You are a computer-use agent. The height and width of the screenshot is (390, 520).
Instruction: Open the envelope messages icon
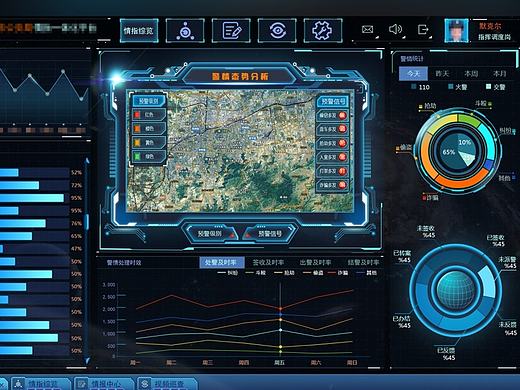367,30
